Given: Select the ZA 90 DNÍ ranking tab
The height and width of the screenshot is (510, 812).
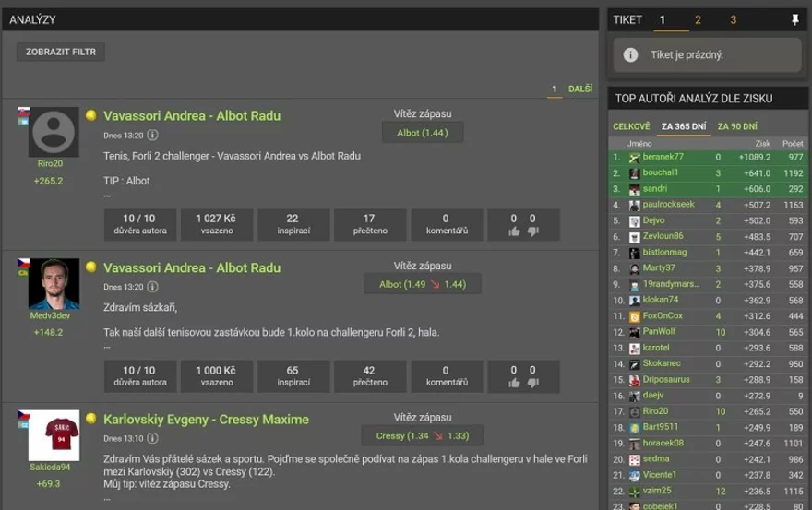Looking at the screenshot, I should (x=737, y=126).
